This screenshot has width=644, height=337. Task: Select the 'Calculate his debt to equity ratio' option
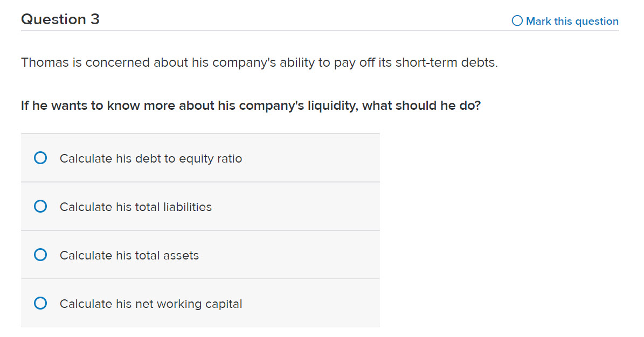(151, 158)
